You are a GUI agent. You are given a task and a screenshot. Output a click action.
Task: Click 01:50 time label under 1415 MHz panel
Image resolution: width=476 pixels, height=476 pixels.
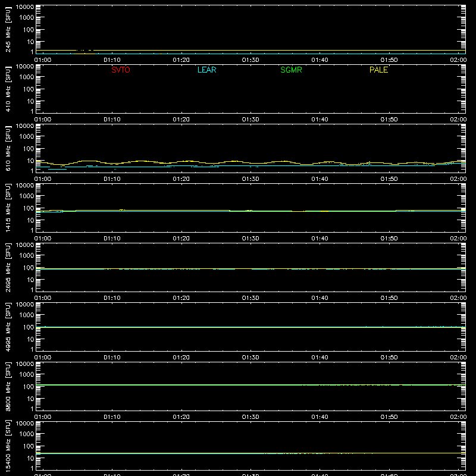389,239
